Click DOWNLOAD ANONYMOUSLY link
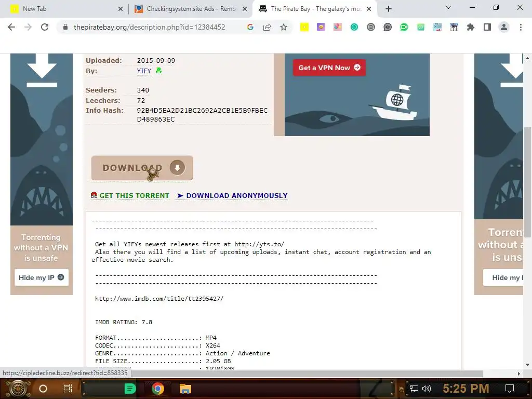Viewport: 532px width, 399px height. (232, 196)
